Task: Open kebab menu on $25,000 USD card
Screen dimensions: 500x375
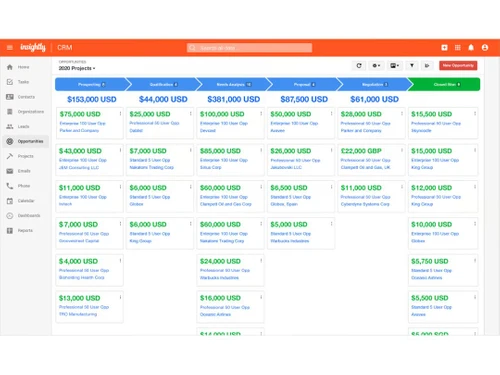Action: 191,114
